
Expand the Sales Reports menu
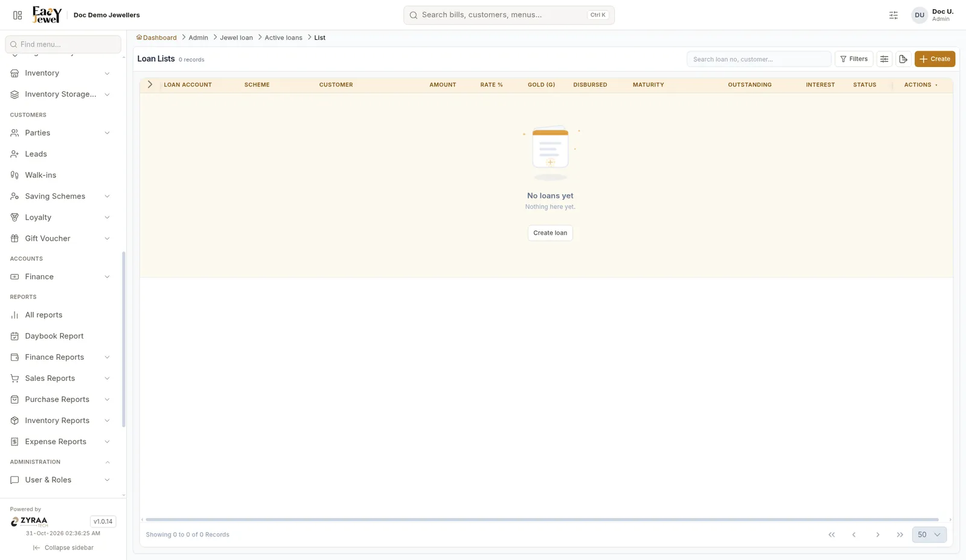click(x=60, y=378)
